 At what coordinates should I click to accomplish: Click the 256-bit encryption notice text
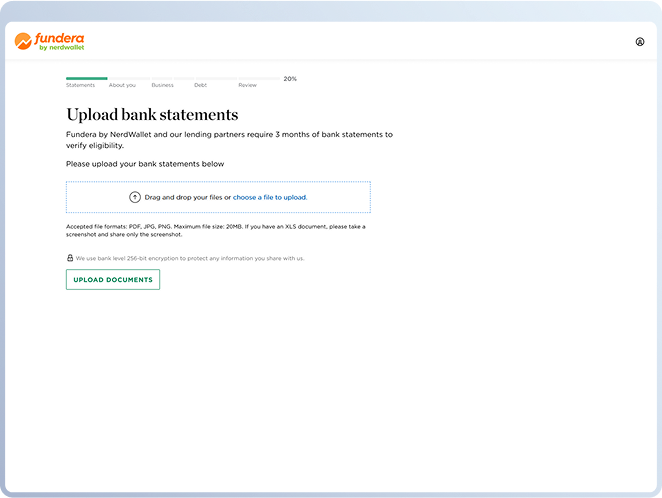(x=190, y=258)
